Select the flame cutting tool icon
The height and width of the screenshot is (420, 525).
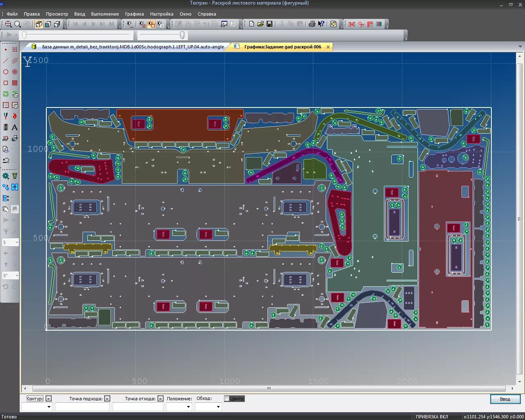pyautogui.click(x=15, y=116)
